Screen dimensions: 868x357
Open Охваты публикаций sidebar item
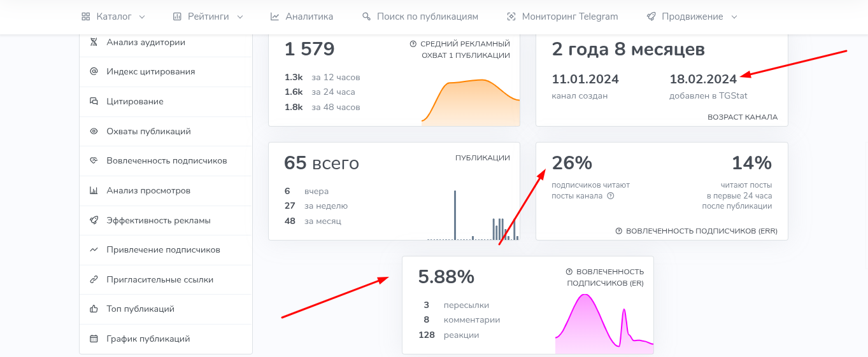[x=166, y=132]
